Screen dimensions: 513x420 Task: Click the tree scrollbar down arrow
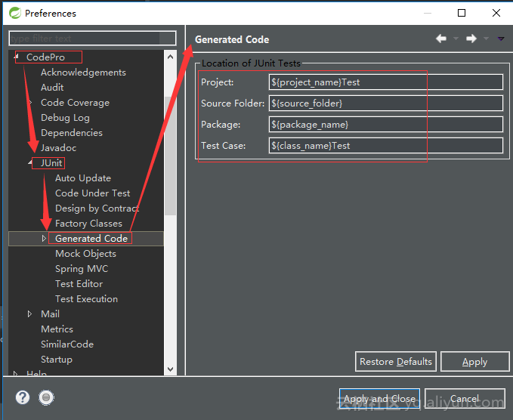170,369
